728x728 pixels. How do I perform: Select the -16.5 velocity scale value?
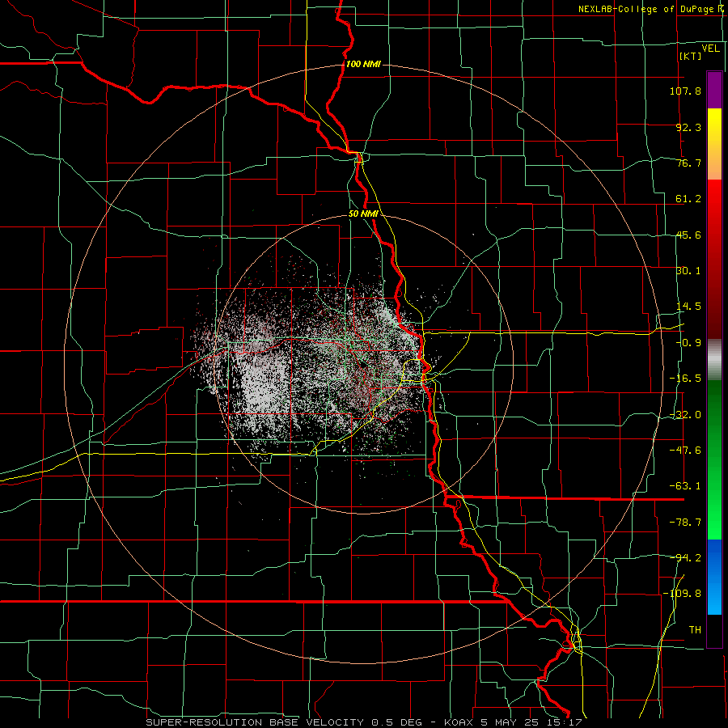[685, 379]
